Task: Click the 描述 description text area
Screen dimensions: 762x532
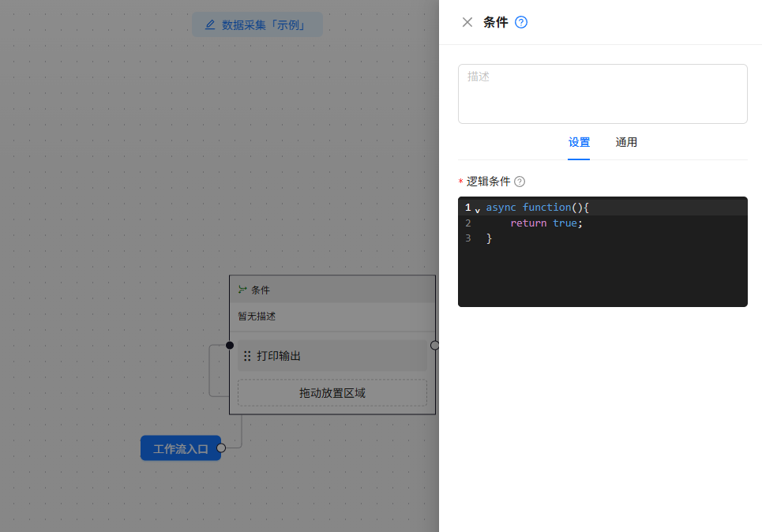Action: (602, 94)
